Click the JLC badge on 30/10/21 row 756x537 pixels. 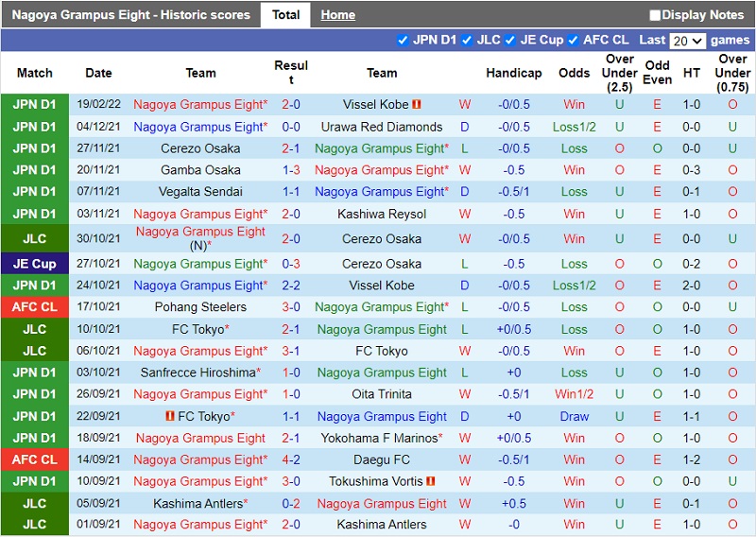pyautogui.click(x=35, y=238)
